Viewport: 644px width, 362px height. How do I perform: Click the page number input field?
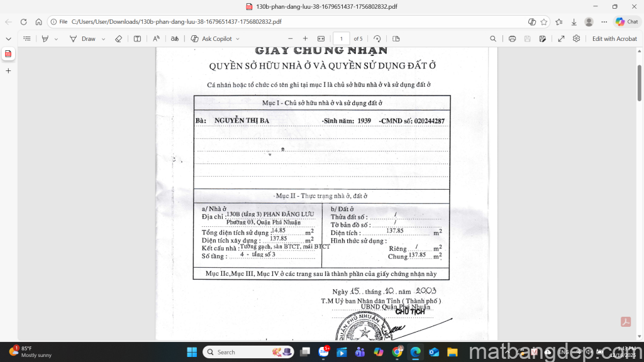(x=341, y=38)
